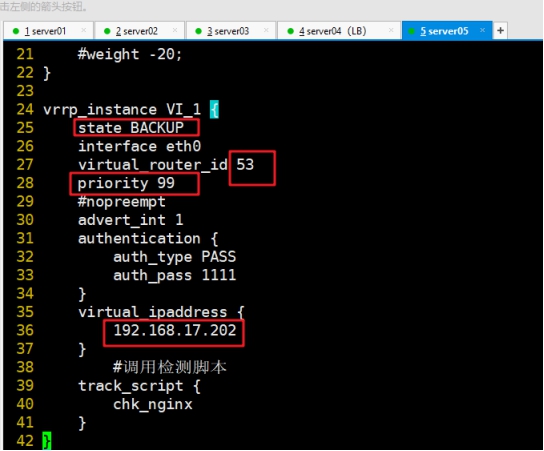The width and height of the screenshot is (544, 451).
Task: Click the green cursor brace on line 42
Action: pos(46,441)
